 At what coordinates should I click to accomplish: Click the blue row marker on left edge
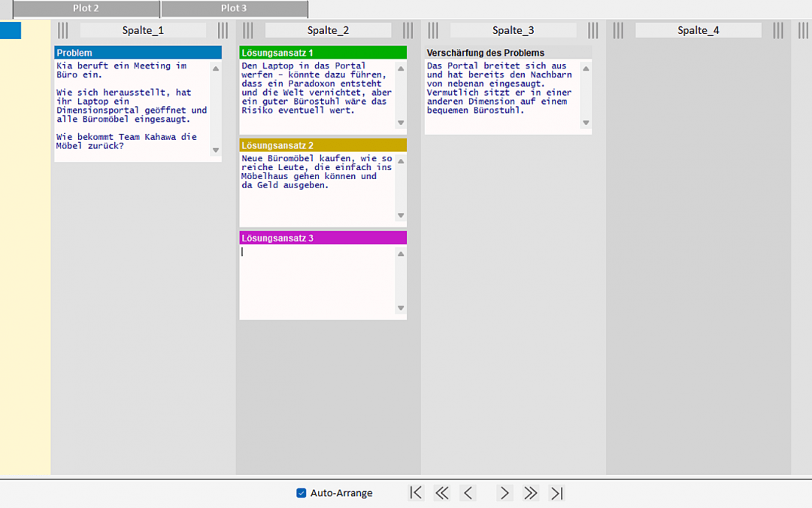coord(11,30)
